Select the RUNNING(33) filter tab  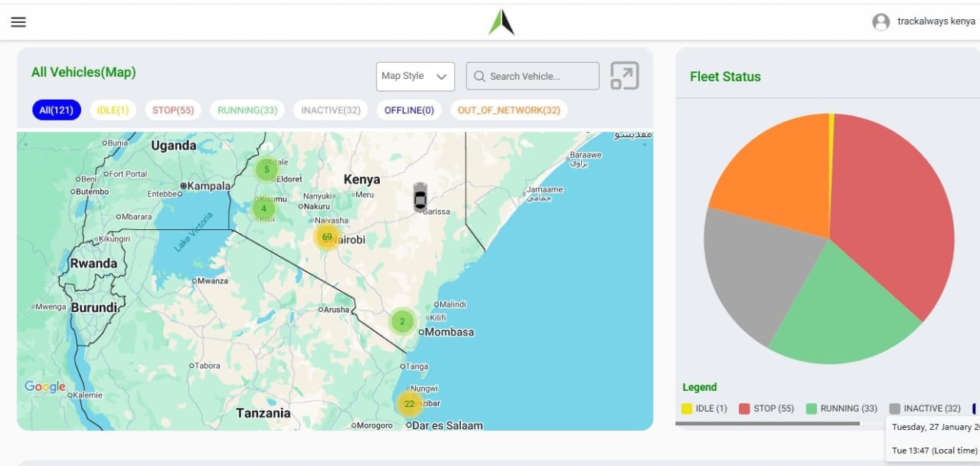247,110
